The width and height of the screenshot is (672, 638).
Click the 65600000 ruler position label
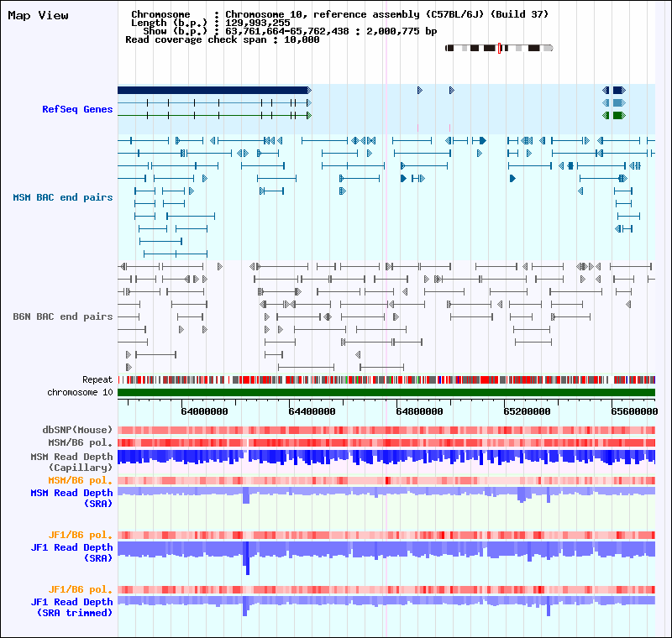tap(634, 411)
